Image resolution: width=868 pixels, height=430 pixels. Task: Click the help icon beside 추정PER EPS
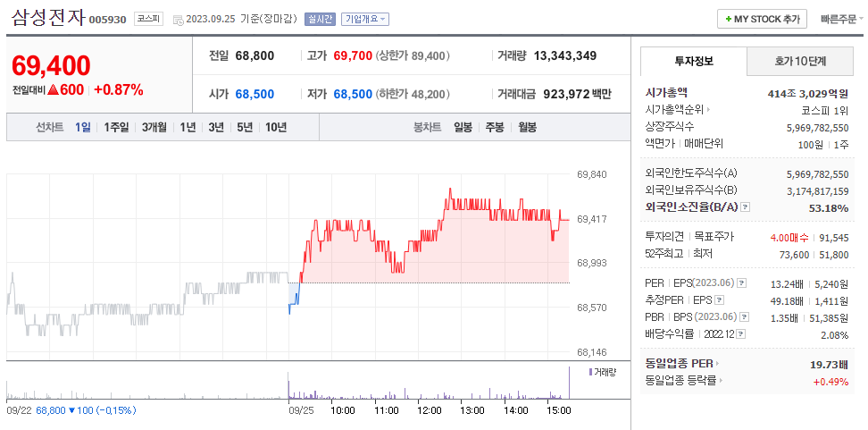point(719,300)
